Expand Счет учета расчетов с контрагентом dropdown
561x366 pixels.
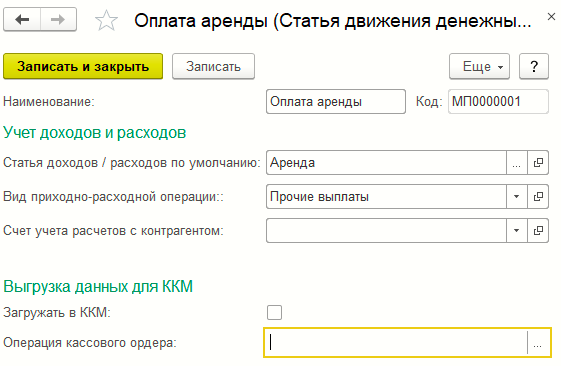517,230
